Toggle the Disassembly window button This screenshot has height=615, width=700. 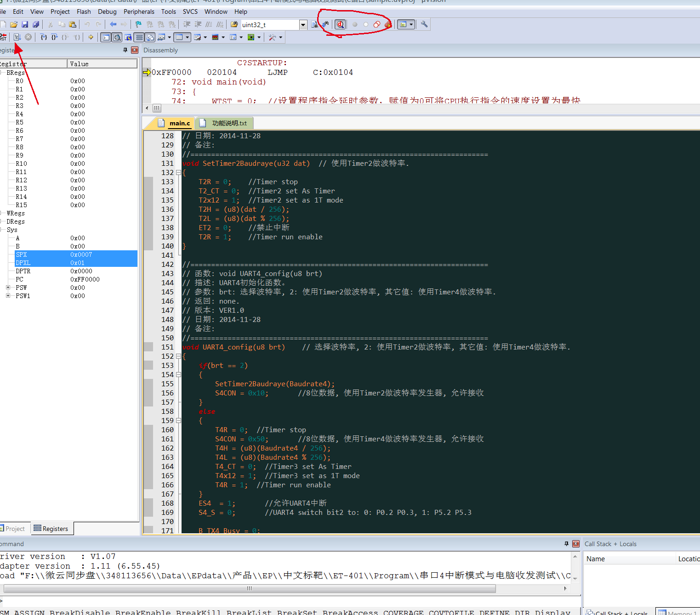(x=117, y=37)
